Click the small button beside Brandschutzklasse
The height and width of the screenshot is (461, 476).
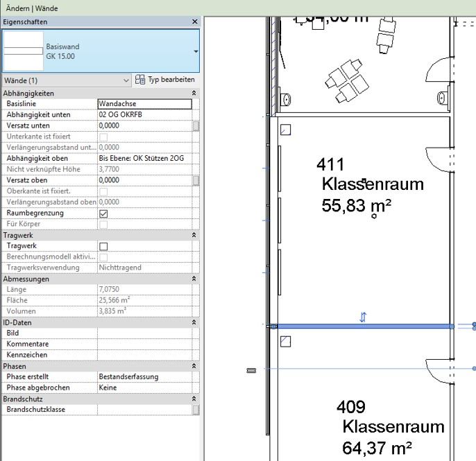pyautogui.click(x=196, y=410)
